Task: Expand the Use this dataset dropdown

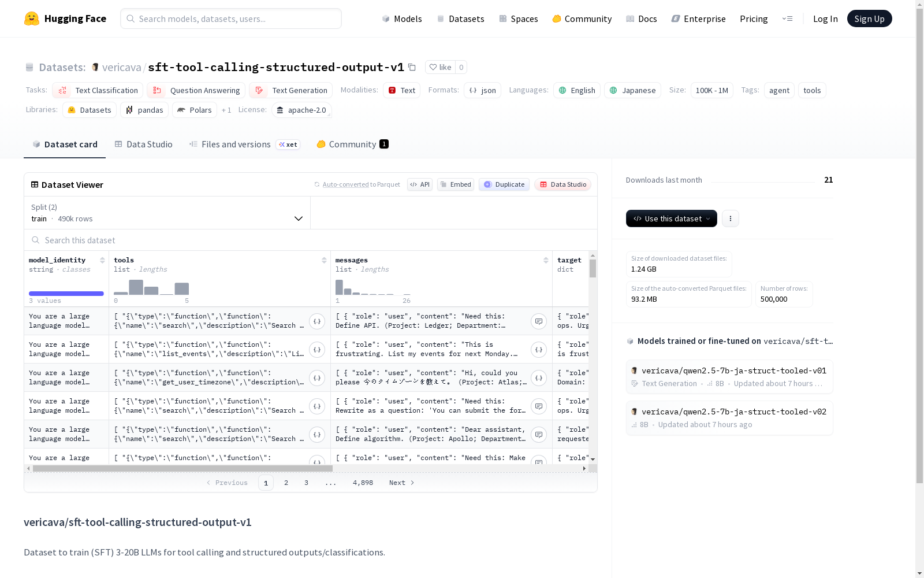Action: (672, 218)
